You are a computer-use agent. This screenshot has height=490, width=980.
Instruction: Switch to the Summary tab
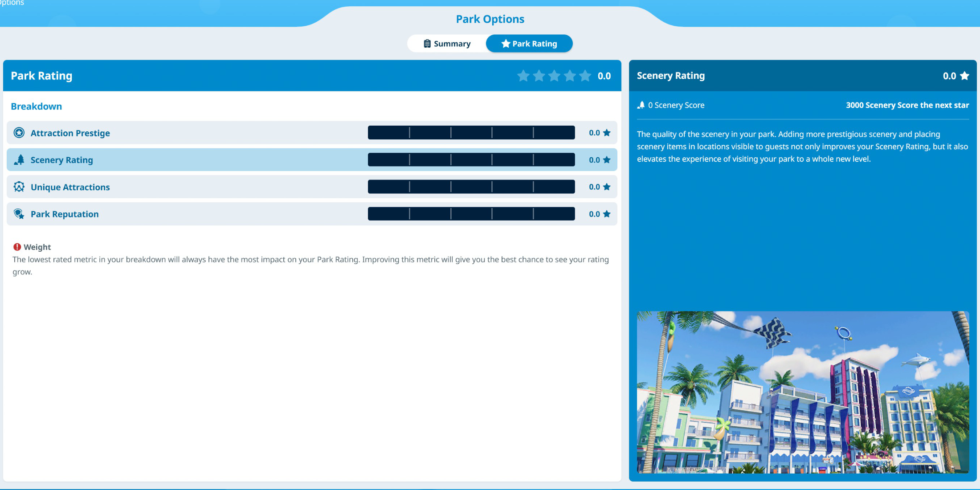click(x=445, y=43)
